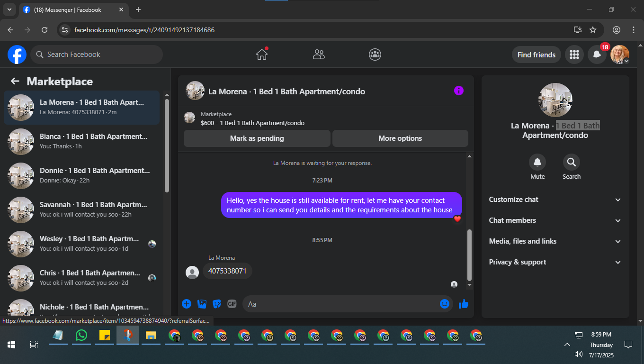Open the Savannah conversation
The width and height of the screenshot is (644, 364).
(x=82, y=210)
